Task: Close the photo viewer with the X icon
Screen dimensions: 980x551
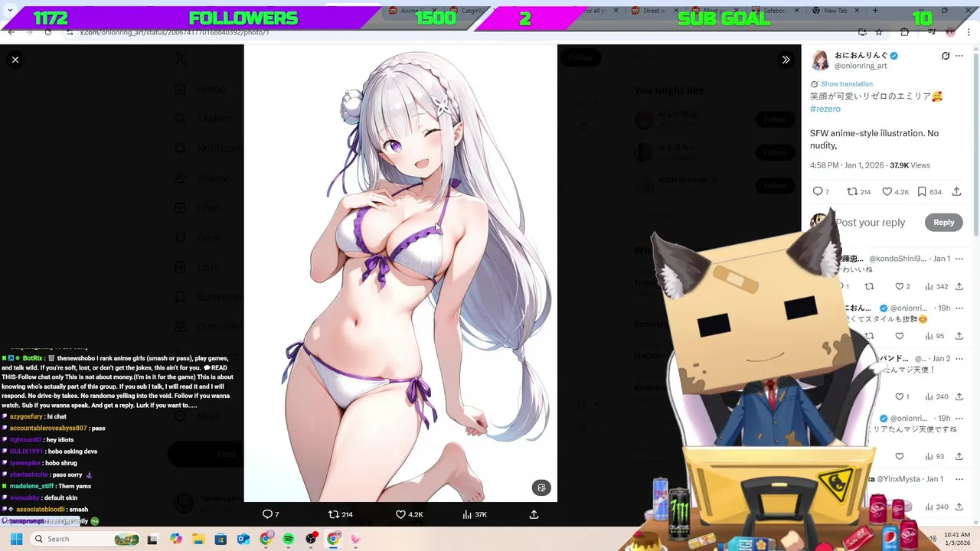Action: point(15,60)
